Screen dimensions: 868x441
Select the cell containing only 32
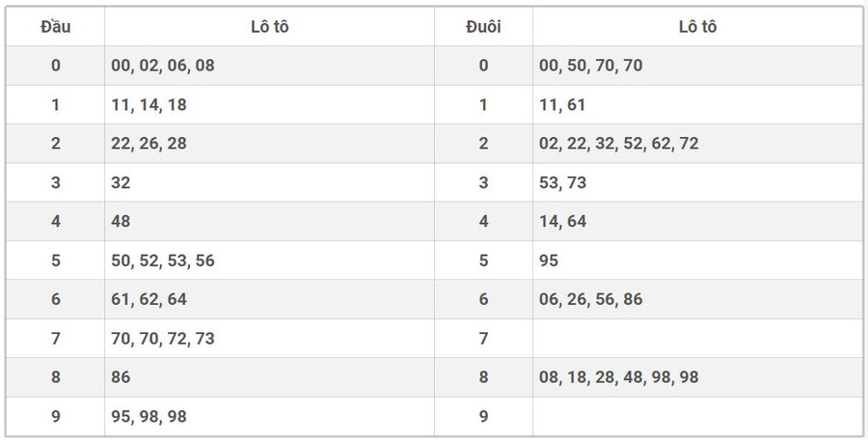point(122,182)
